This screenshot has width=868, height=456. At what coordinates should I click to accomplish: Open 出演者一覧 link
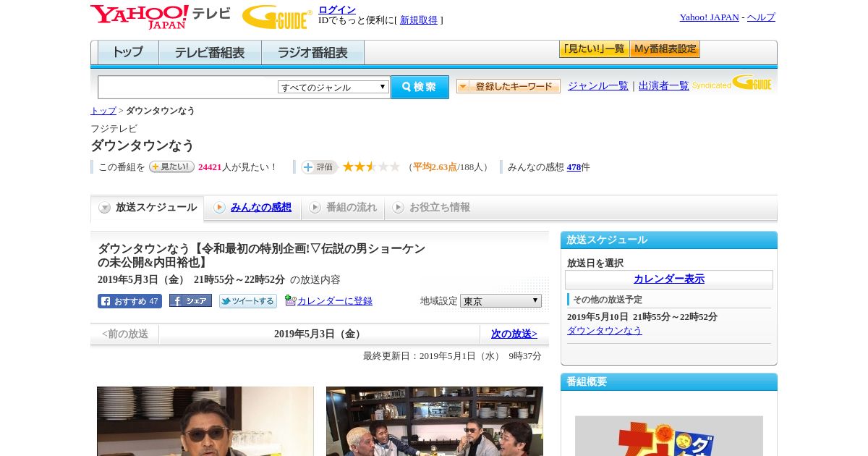click(x=664, y=86)
